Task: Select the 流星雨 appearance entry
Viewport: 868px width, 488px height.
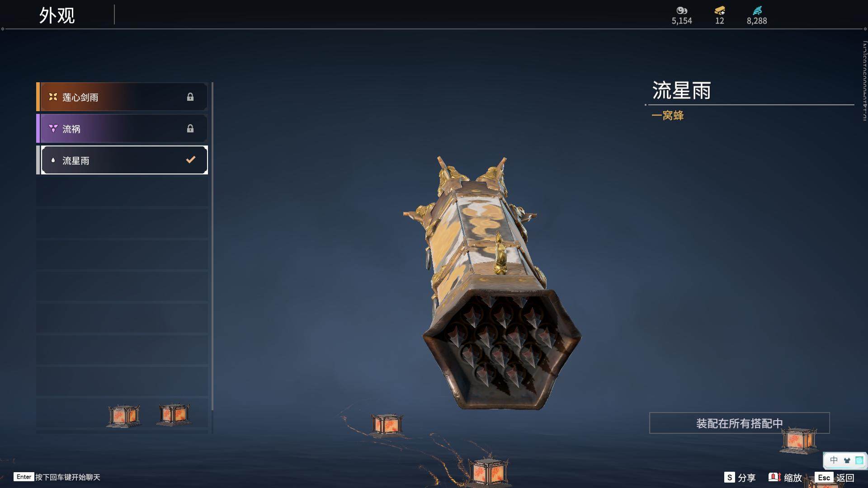Action: click(x=122, y=160)
